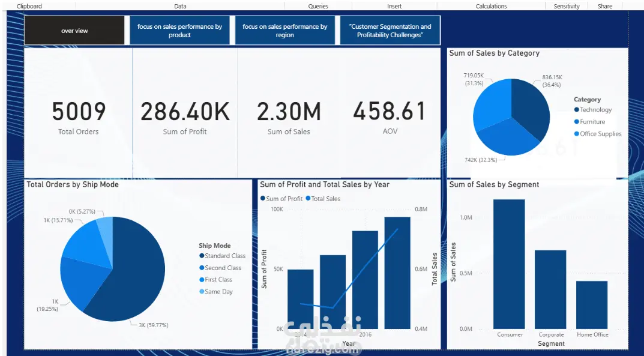The width and height of the screenshot is (644, 356).
Task: Click Office Supplies legend marker
Action: (577, 133)
